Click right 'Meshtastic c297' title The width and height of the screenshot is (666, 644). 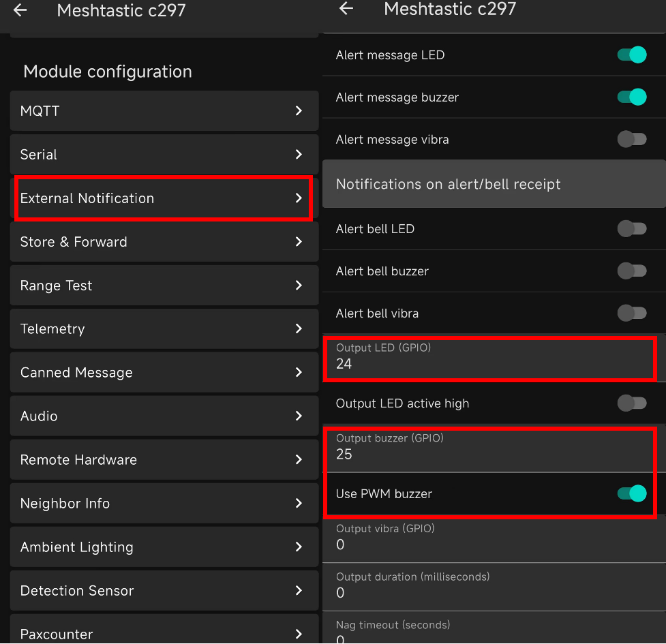click(450, 9)
